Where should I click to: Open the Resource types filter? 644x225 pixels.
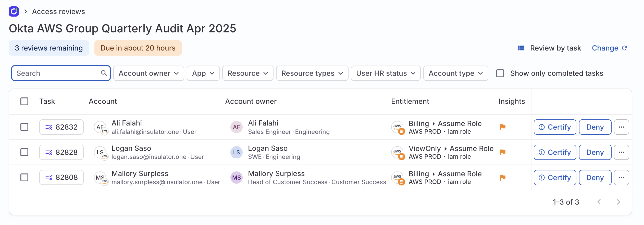312,73
